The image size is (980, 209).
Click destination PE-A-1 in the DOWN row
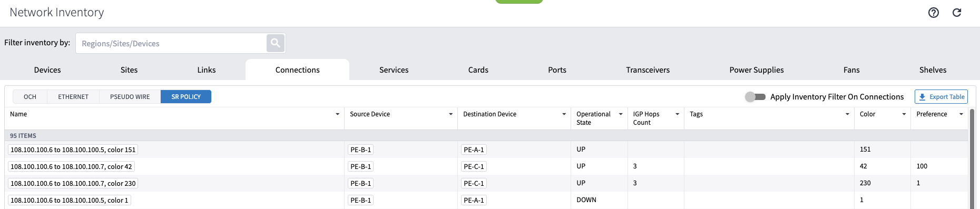[x=474, y=200]
